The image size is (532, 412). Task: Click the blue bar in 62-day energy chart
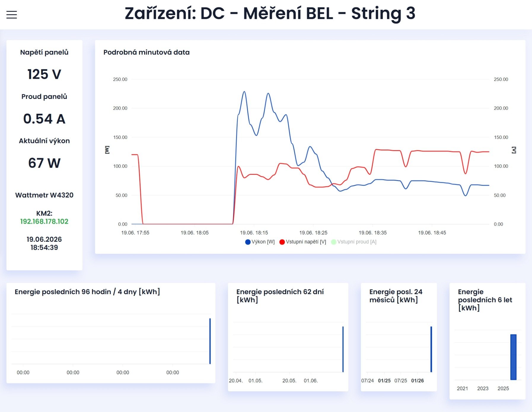click(x=343, y=349)
